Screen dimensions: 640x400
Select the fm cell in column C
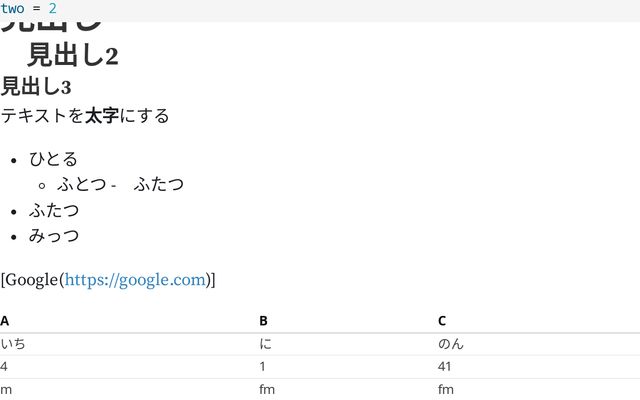point(446,390)
